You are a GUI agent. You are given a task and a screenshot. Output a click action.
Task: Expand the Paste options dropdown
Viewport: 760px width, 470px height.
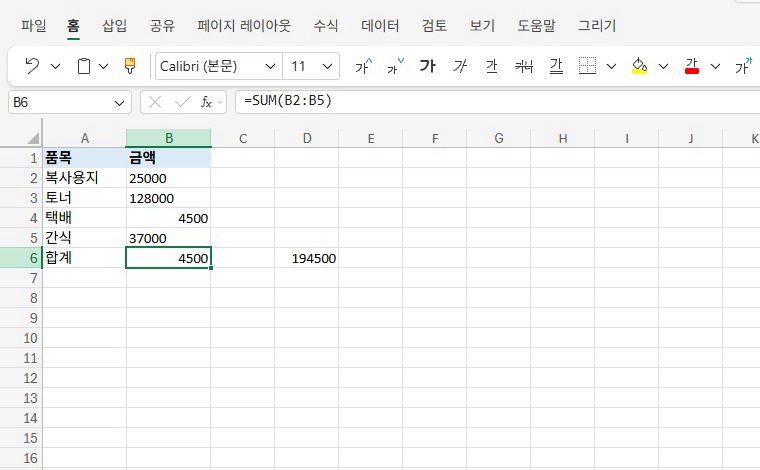[103, 66]
